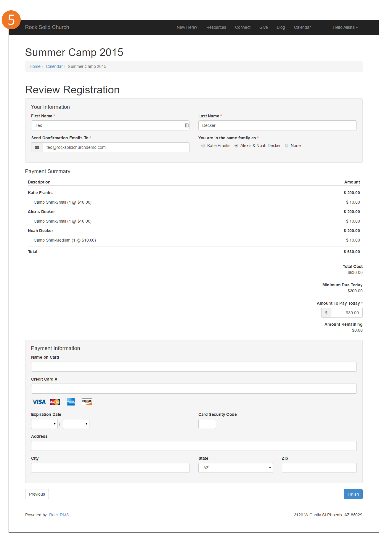Viewport: 392px width, 546px height.
Task: Go to Resources in the navigation bar
Action: (216, 27)
